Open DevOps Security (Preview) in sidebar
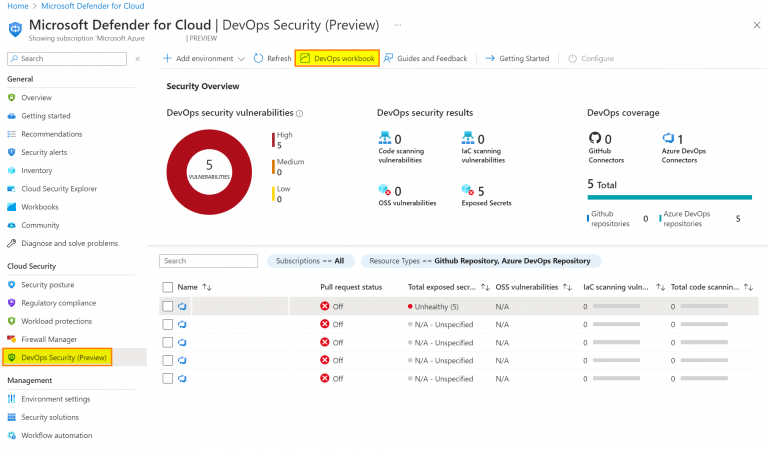 [64, 357]
